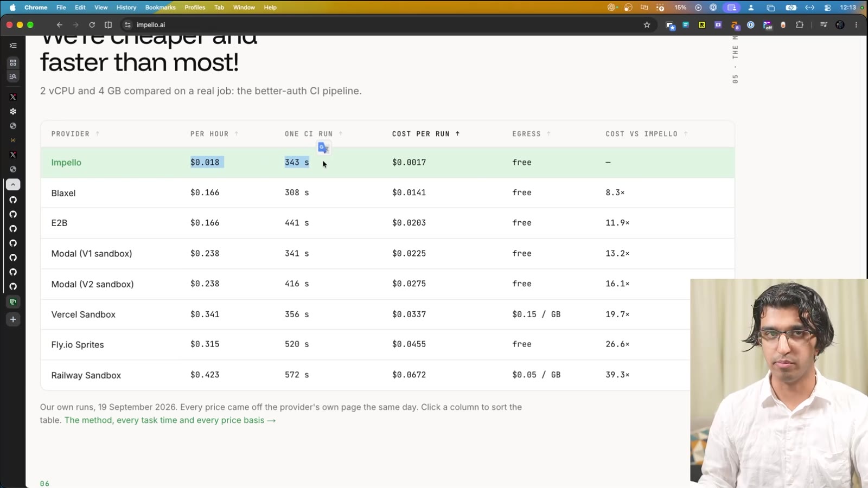Reload the impello.ai page
Image resolution: width=868 pixels, height=488 pixels.
coord(92,25)
